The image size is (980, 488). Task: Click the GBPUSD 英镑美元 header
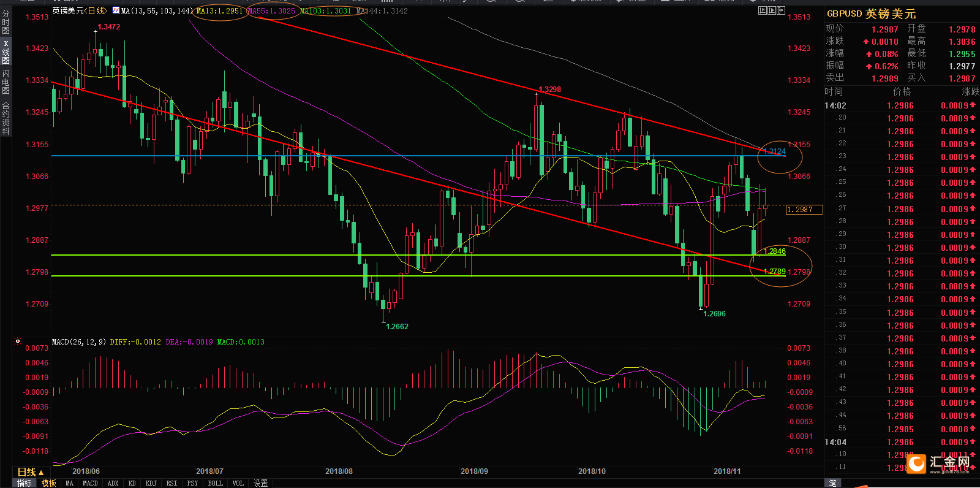coord(871,13)
